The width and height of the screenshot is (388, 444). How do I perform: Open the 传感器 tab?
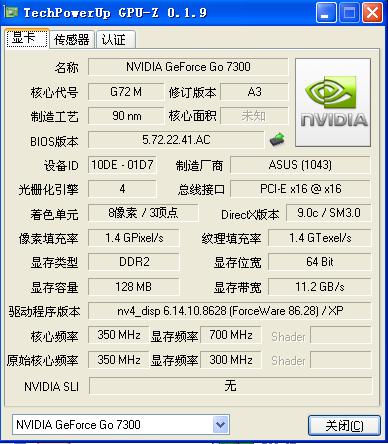(x=72, y=40)
